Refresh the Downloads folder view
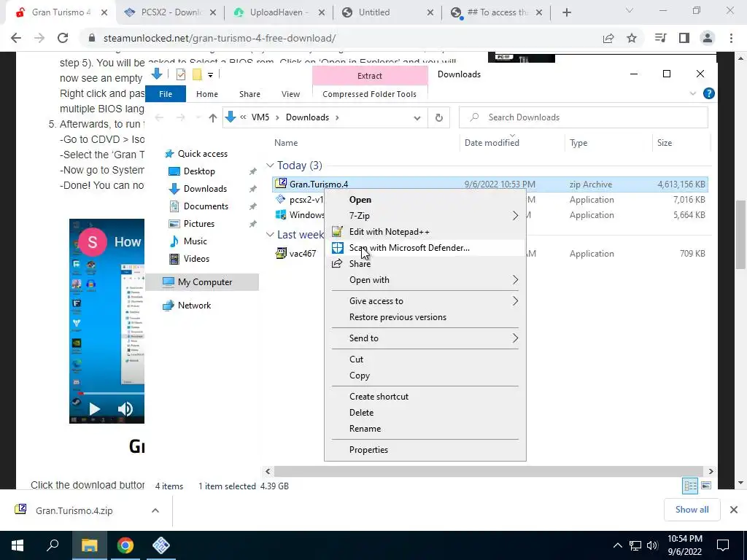The width and height of the screenshot is (747, 560). (x=438, y=117)
